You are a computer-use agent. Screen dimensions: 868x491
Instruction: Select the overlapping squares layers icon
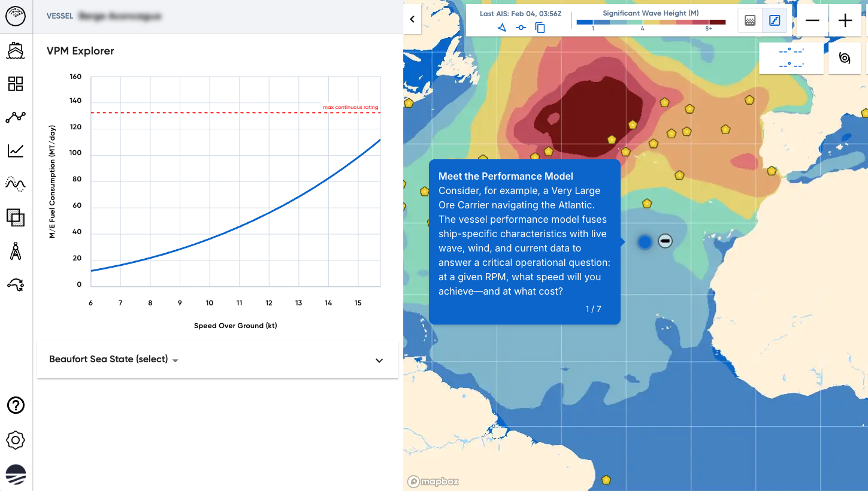pyautogui.click(x=16, y=217)
